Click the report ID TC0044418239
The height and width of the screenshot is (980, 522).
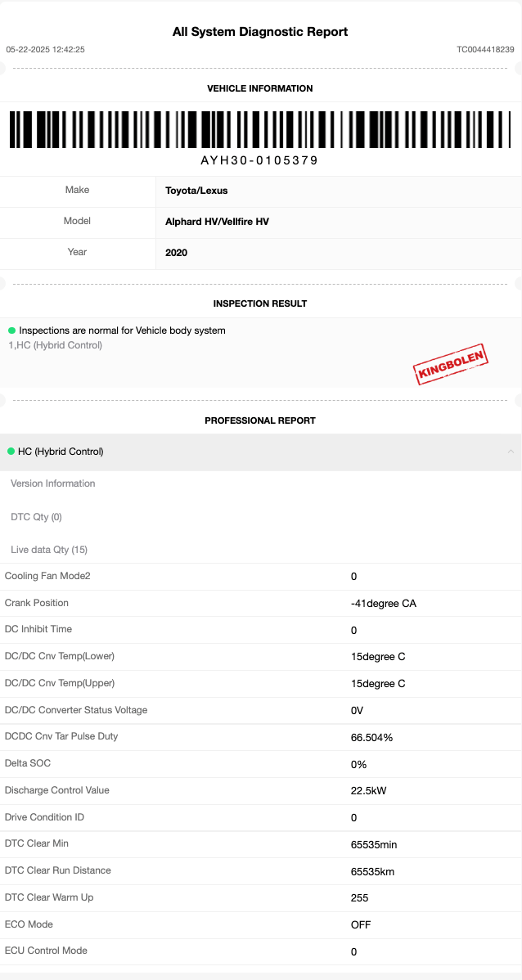486,49
